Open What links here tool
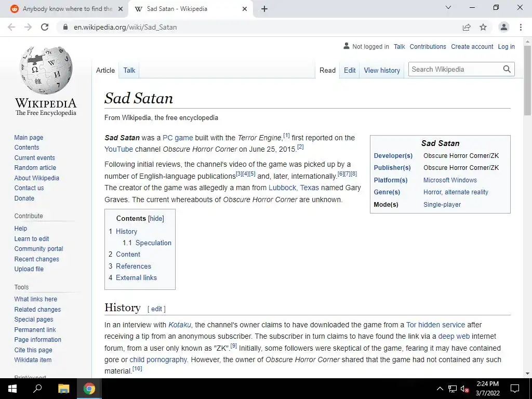The height and width of the screenshot is (399, 532). pyautogui.click(x=36, y=299)
